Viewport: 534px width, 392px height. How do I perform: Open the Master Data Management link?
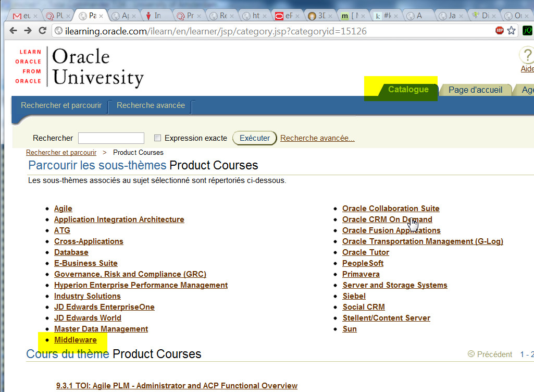[101, 328]
